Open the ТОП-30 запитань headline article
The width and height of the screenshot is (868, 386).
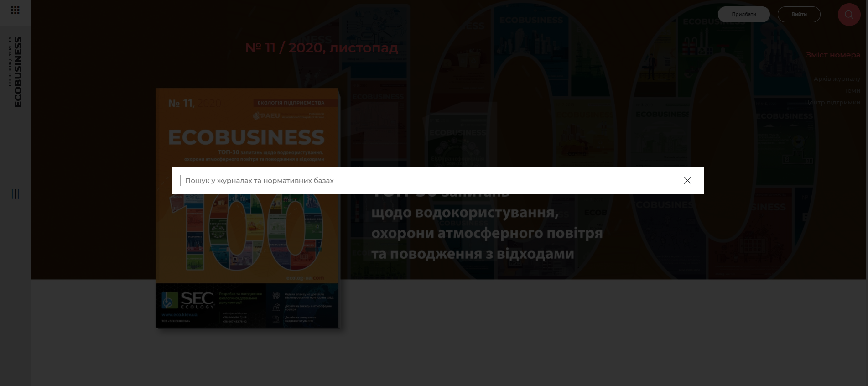coord(486,233)
